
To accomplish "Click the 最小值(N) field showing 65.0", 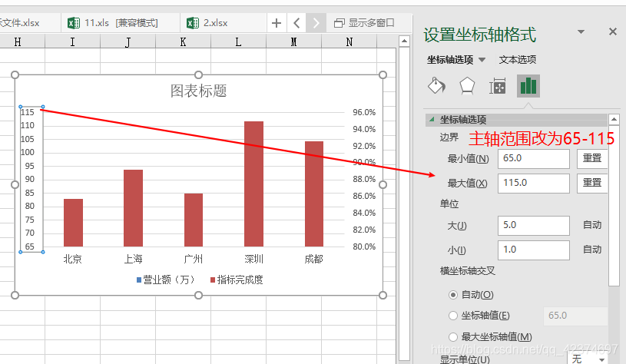I will [x=533, y=159].
